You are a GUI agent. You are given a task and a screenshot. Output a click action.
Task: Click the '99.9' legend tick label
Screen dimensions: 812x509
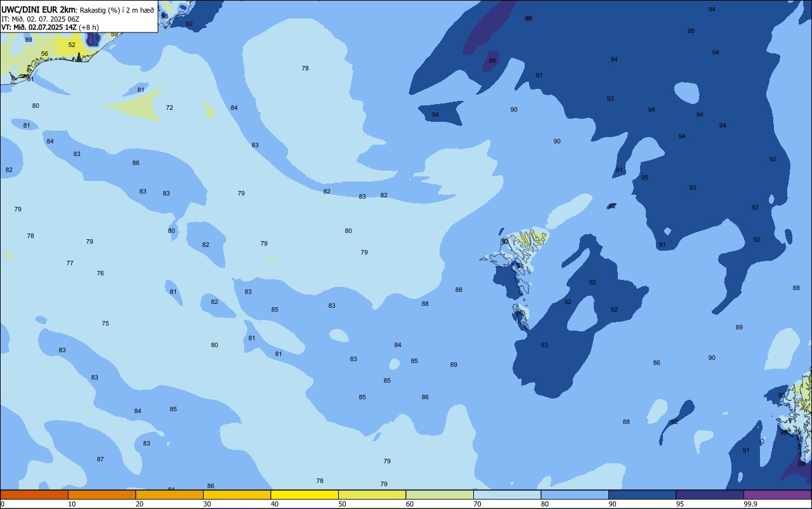[x=751, y=504]
